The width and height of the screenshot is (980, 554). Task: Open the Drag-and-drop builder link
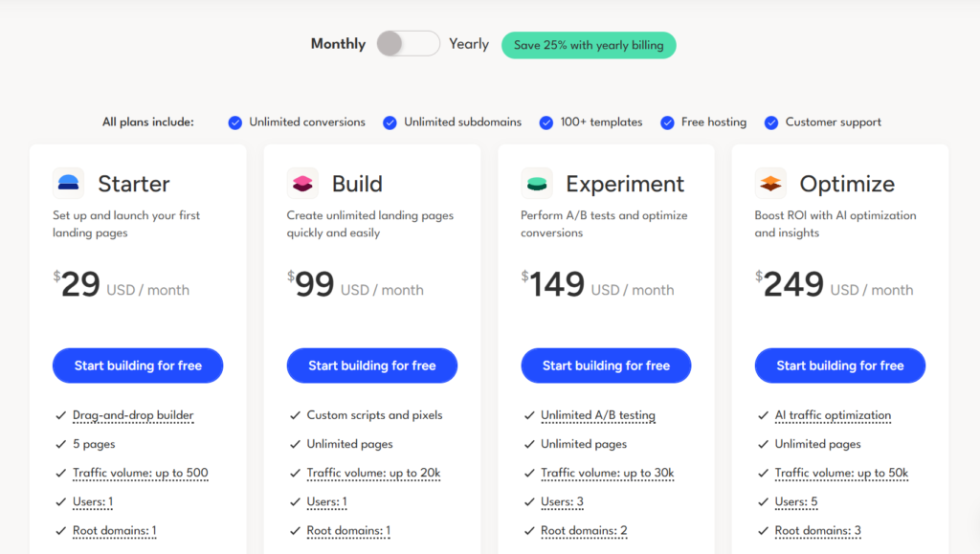132,415
